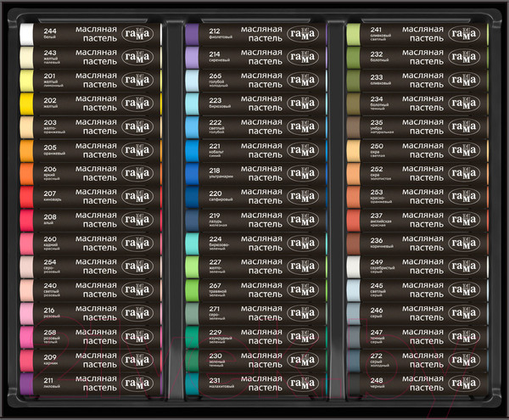Pick the white color tip of pastel 244
Screen dimensions: 509x420
tap(25, 34)
